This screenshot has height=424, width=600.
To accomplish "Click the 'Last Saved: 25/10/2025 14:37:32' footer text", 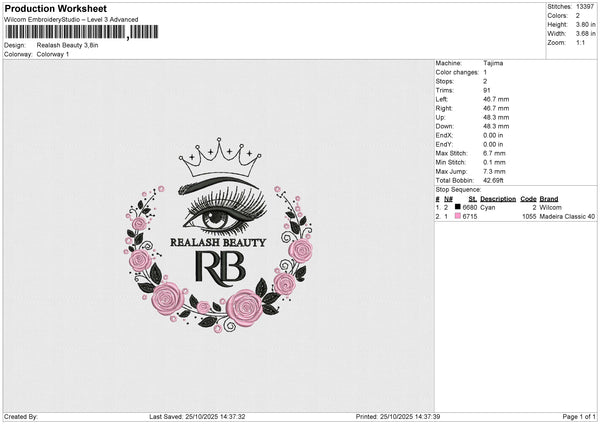I will pos(197,416).
